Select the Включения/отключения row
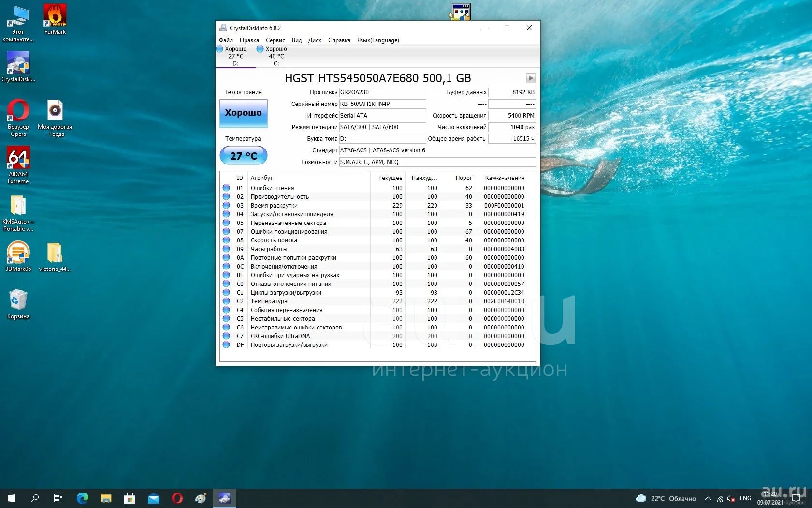This screenshot has height=508, width=812. coord(374,267)
